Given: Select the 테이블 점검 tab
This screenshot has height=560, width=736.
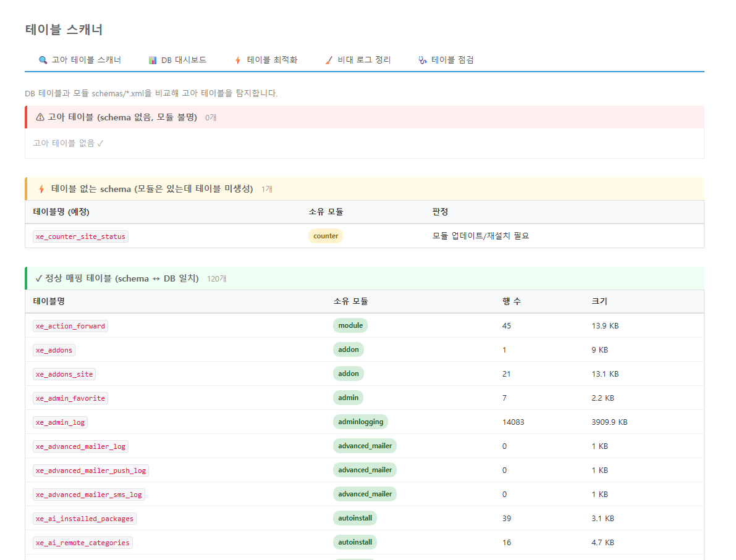Looking at the screenshot, I should pyautogui.click(x=446, y=60).
